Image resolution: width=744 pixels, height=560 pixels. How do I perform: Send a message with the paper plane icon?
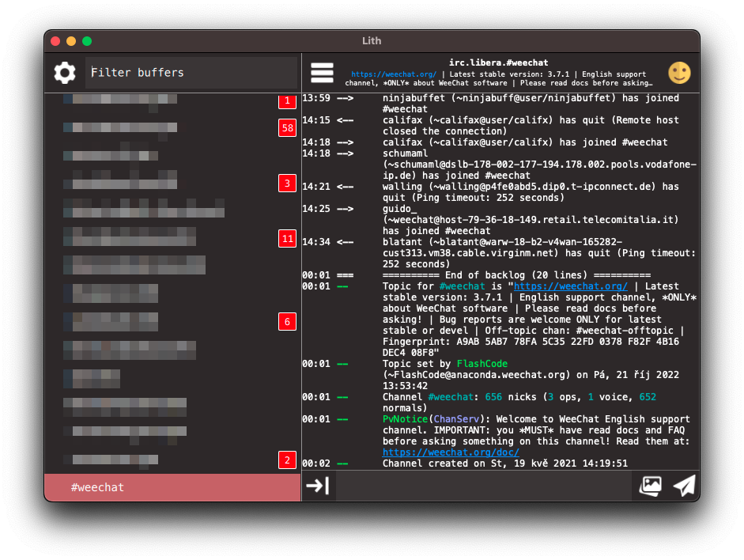(685, 486)
